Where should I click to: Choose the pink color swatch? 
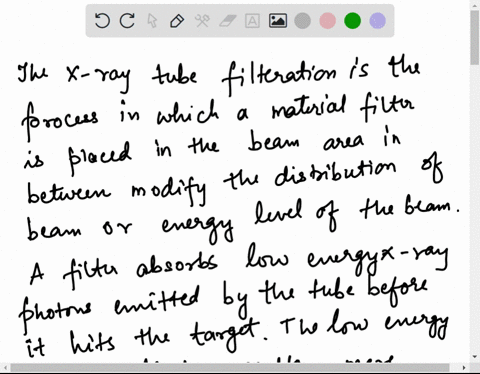(x=328, y=21)
